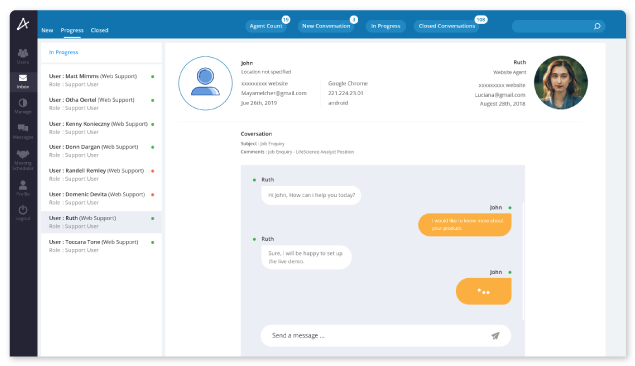This screenshot has width=635, height=366.
Task: Click the Agent Count button
Action: point(266,26)
